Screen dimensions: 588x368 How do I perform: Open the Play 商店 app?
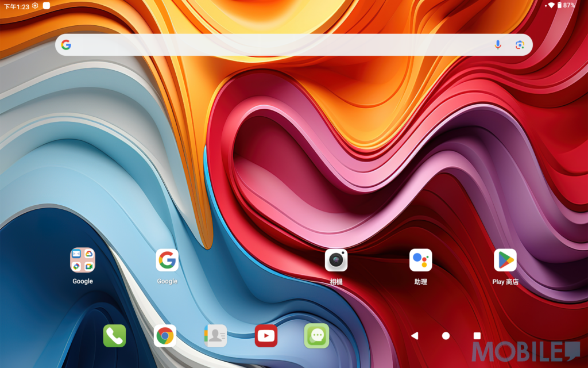[x=505, y=260]
